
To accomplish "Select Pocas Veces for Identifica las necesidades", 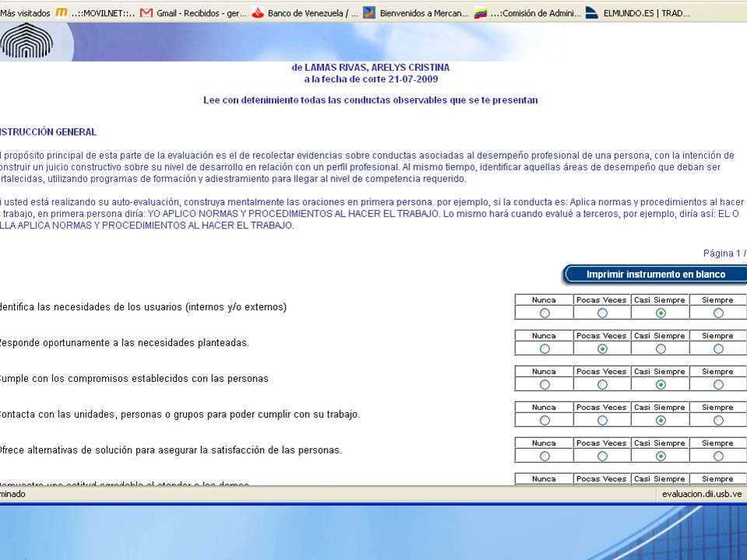I will point(602,313).
